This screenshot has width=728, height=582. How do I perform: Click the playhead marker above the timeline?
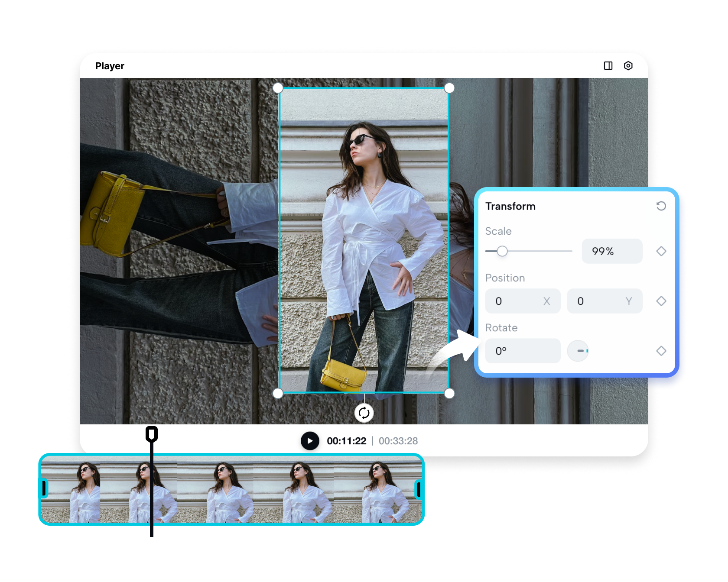(152, 433)
